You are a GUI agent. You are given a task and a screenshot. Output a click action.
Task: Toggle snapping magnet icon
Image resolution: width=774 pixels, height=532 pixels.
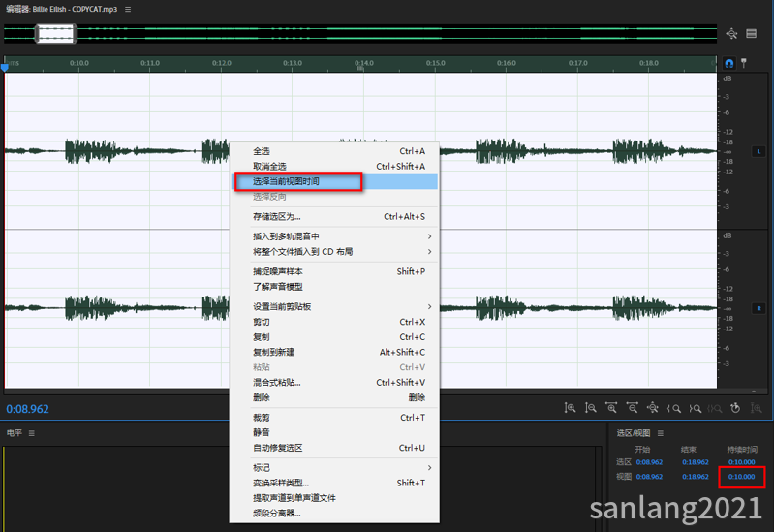click(x=729, y=63)
